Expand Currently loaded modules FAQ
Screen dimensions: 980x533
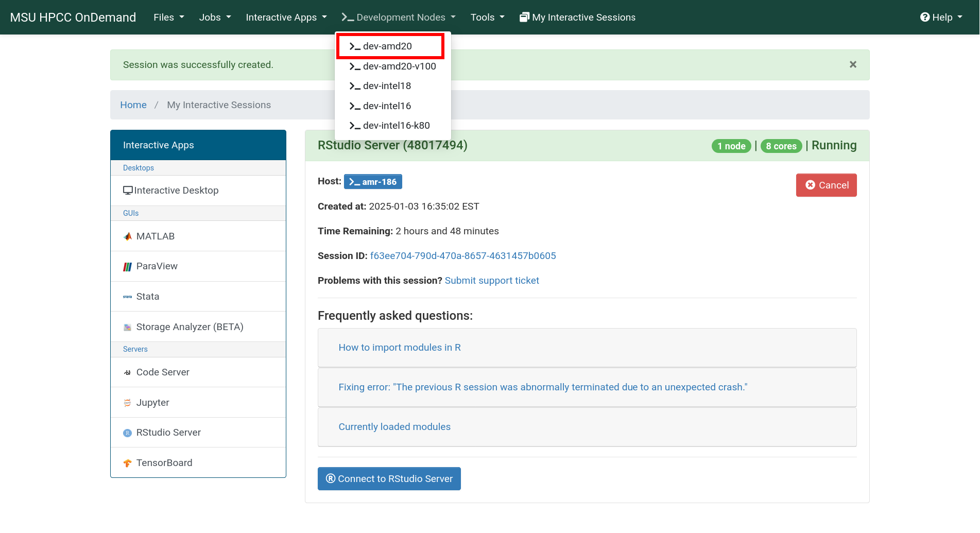pos(394,427)
